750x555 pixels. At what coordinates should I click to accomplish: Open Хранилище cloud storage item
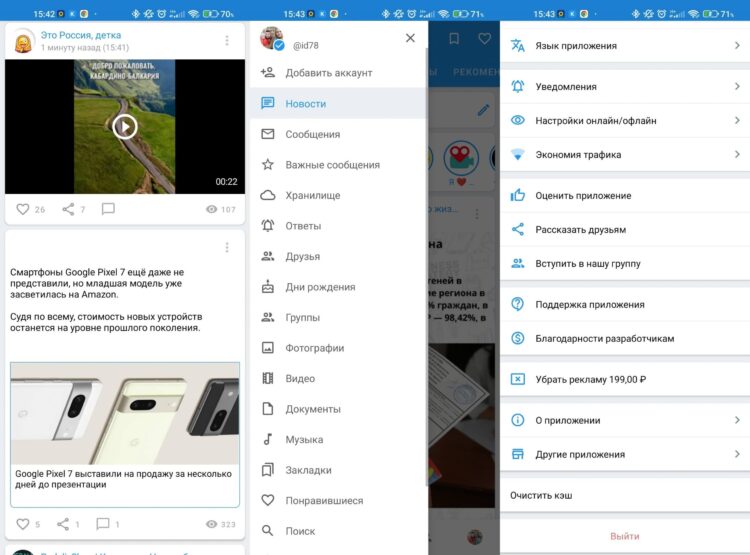tap(312, 195)
